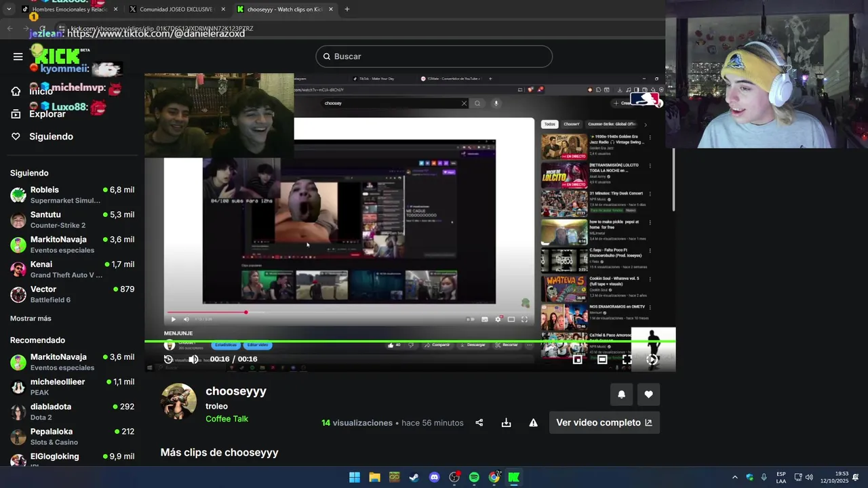This screenshot has height=488, width=868.
Task: Click the share icon below the clip
Action: (x=479, y=422)
